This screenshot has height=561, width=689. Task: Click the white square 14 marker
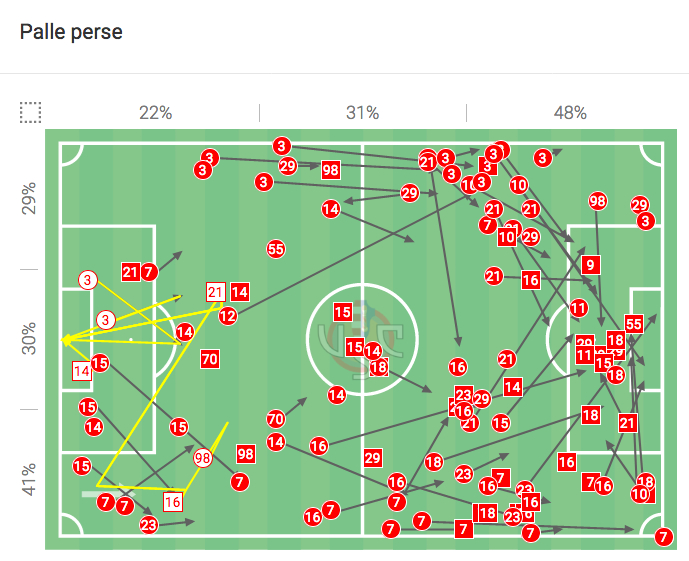pos(82,370)
